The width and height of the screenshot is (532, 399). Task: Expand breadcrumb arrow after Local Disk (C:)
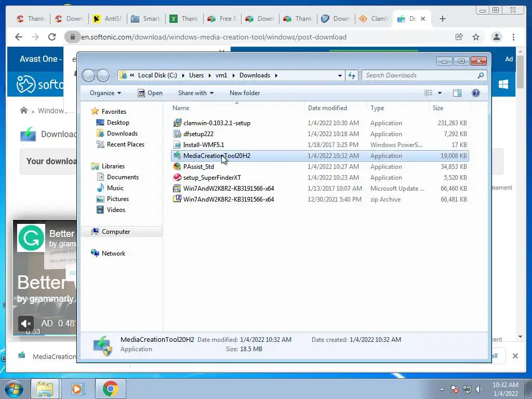pos(183,75)
